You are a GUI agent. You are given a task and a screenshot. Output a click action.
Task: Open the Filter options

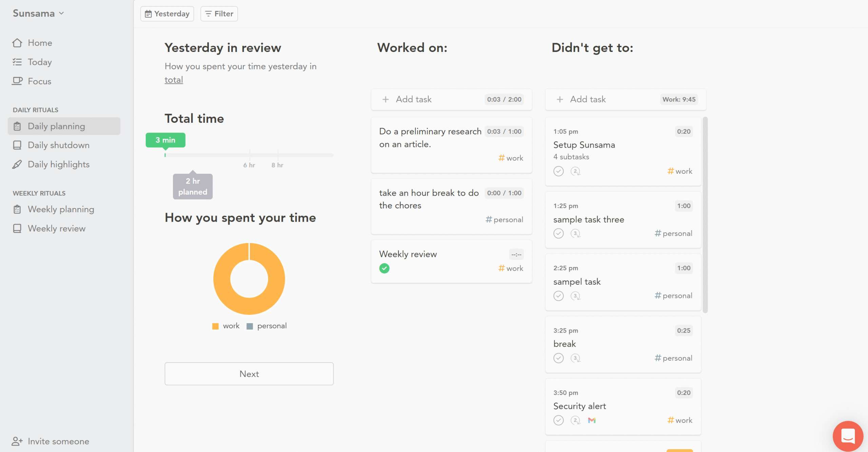coord(219,14)
